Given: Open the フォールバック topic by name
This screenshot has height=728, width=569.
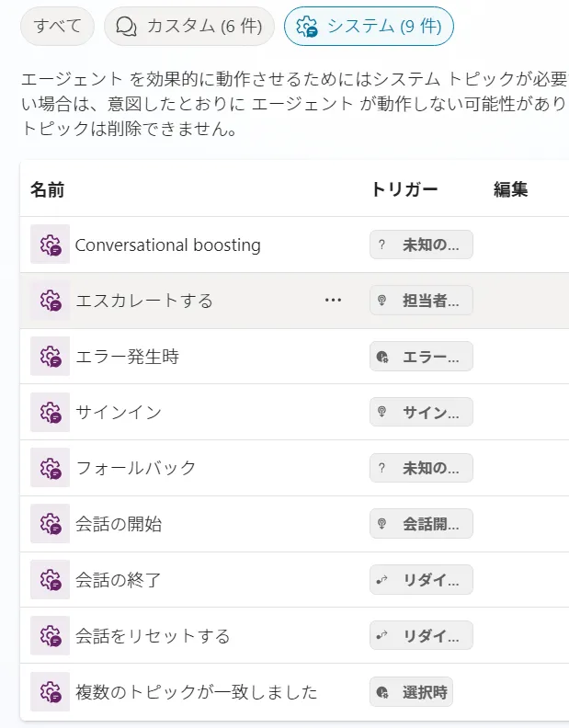Looking at the screenshot, I should click(x=136, y=468).
